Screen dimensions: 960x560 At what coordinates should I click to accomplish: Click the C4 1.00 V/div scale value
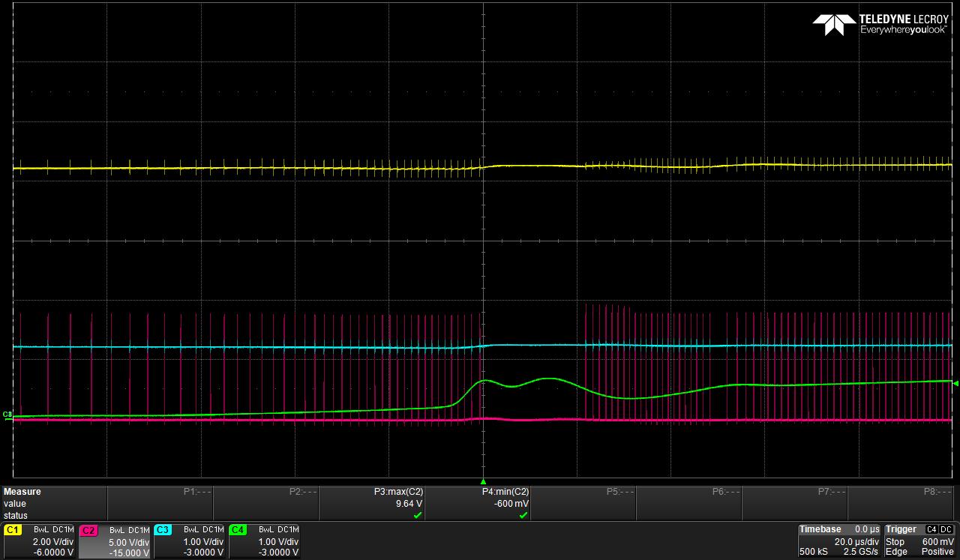click(x=278, y=542)
